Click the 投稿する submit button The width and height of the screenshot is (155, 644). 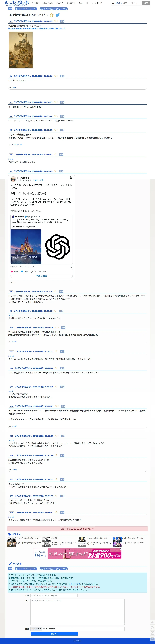[54, 634]
